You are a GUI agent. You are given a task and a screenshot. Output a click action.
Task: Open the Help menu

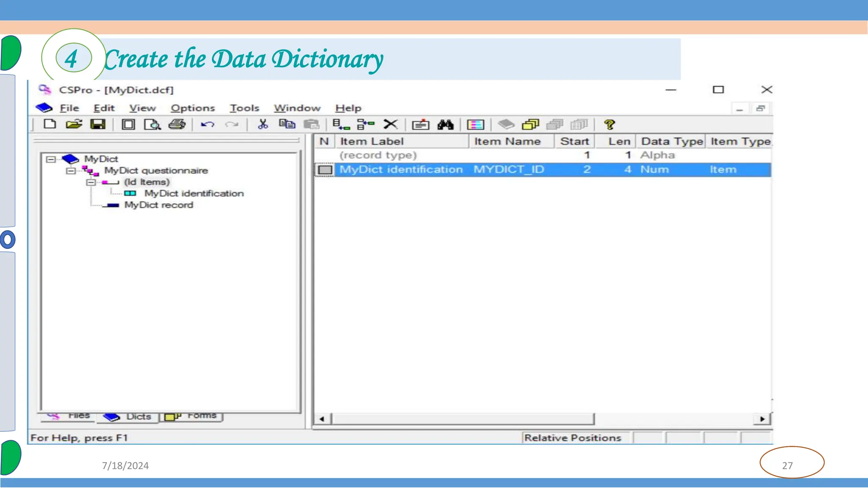click(x=348, y=108)
